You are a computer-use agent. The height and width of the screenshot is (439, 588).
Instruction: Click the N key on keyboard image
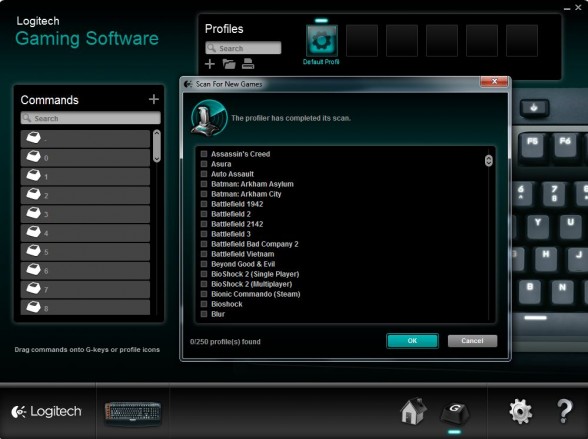tap(562, 291)
